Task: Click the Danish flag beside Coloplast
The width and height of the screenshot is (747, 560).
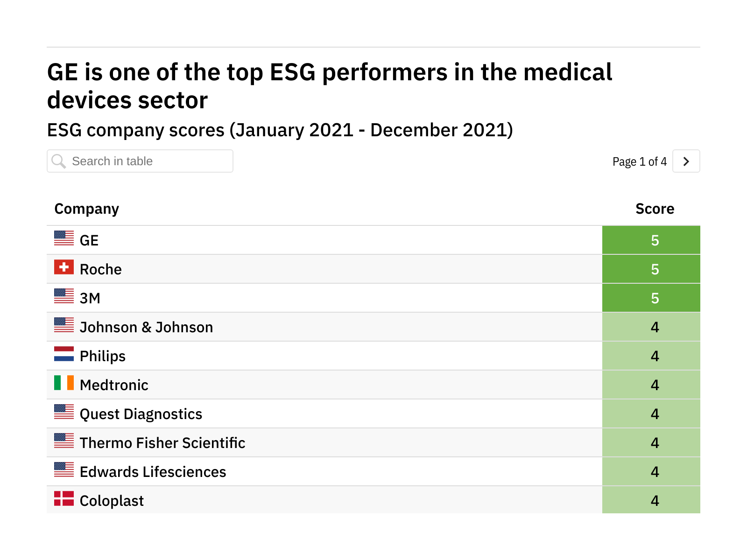Action: (x=64, y=498)
